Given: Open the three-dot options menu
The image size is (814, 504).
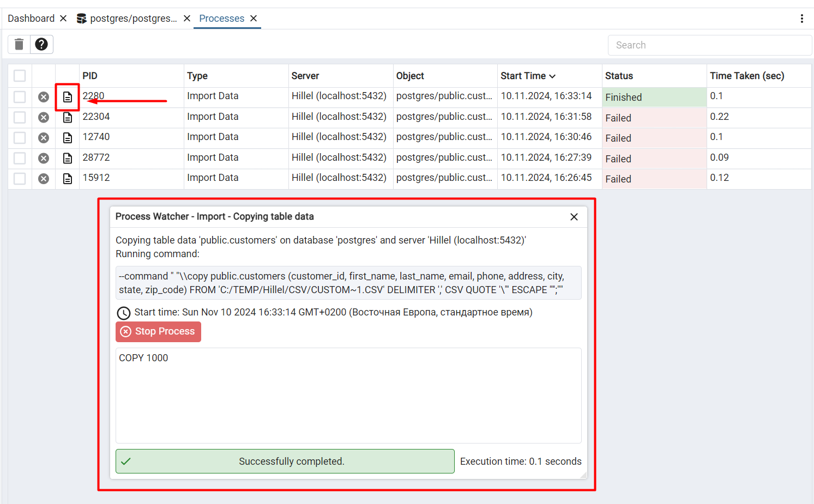Looking at the screenshot, I should (x=802, y=18).
